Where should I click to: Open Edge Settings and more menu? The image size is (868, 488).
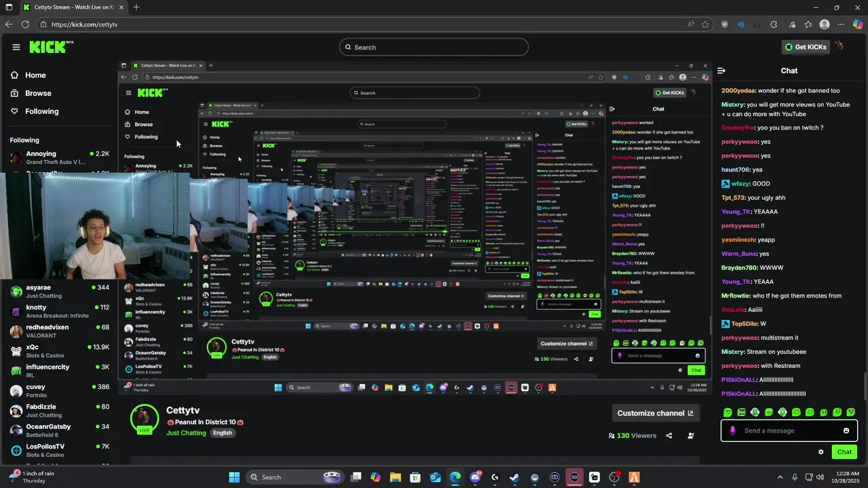[x=842, y=24]
